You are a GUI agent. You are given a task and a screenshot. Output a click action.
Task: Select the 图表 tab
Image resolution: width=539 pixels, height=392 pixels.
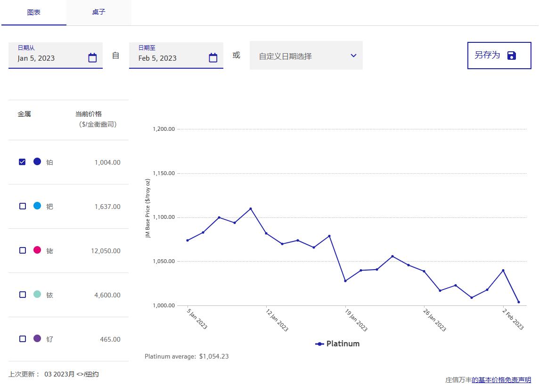point(33,13)
